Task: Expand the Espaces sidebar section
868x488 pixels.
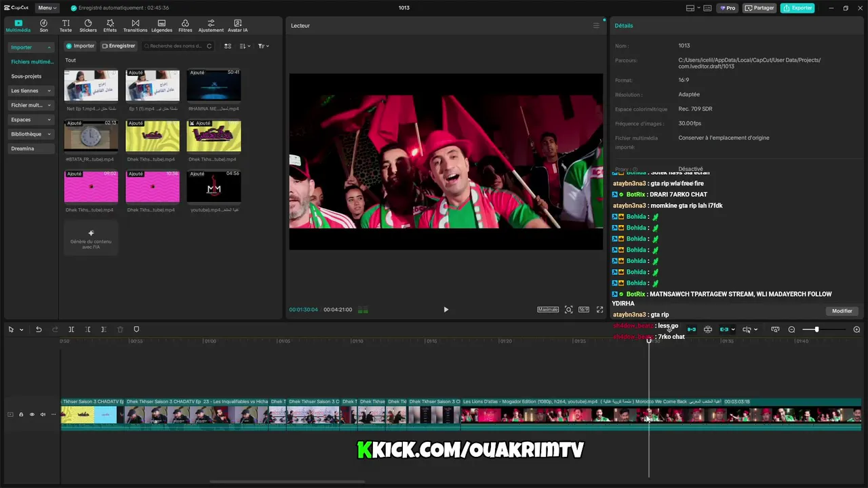Action: click(31, 120)
